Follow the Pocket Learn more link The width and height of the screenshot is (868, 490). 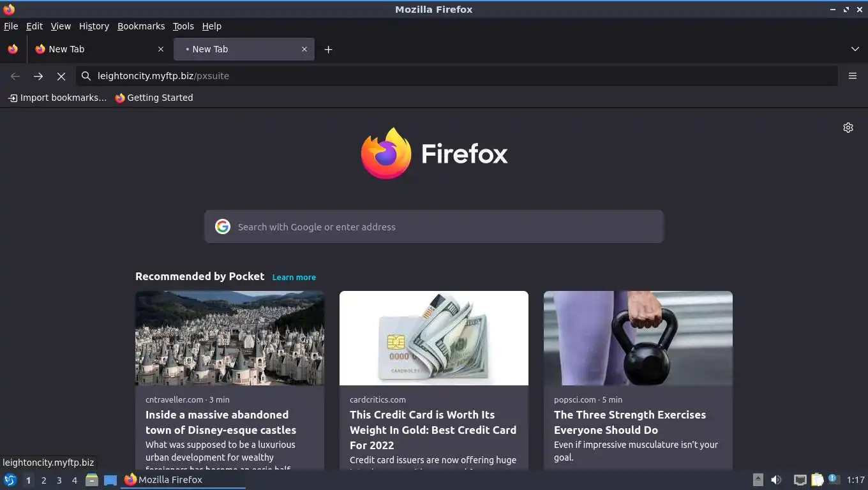(x=294, y=277)
